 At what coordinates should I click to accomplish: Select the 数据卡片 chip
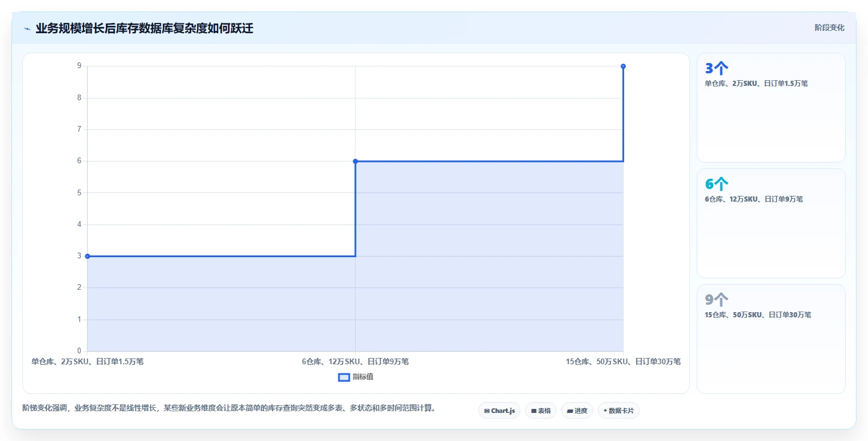pyautogui.click(x=618, y=411)
